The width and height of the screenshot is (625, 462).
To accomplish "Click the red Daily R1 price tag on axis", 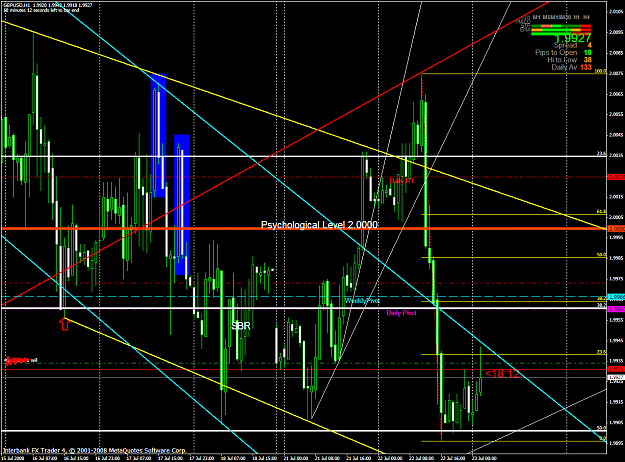I will pos(616,177).
